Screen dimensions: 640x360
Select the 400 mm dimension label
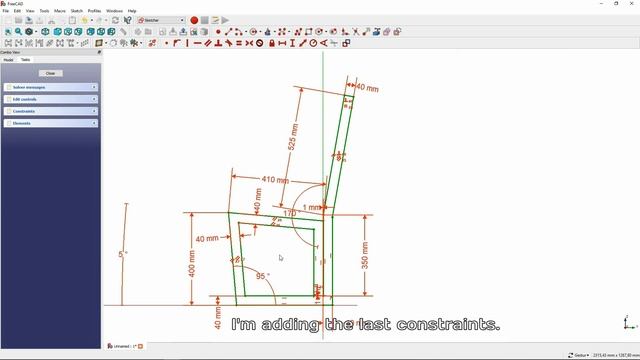click(191, 264)
